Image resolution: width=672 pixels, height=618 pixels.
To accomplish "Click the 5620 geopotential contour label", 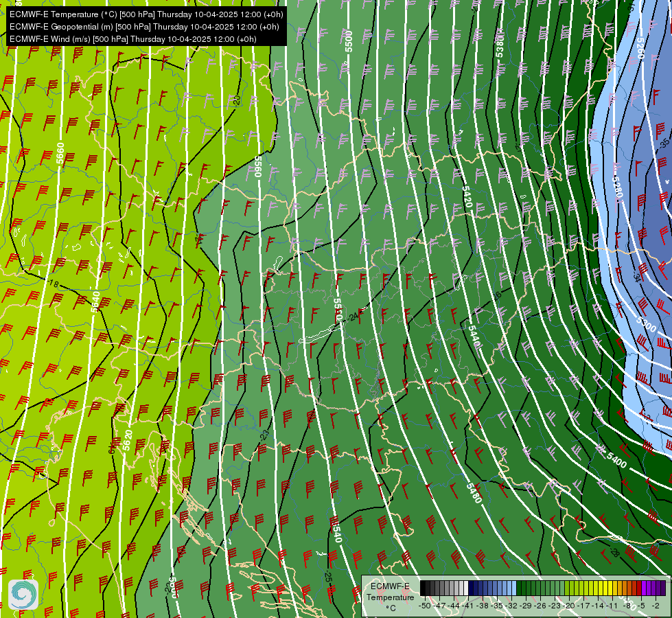I will point(127,440).
